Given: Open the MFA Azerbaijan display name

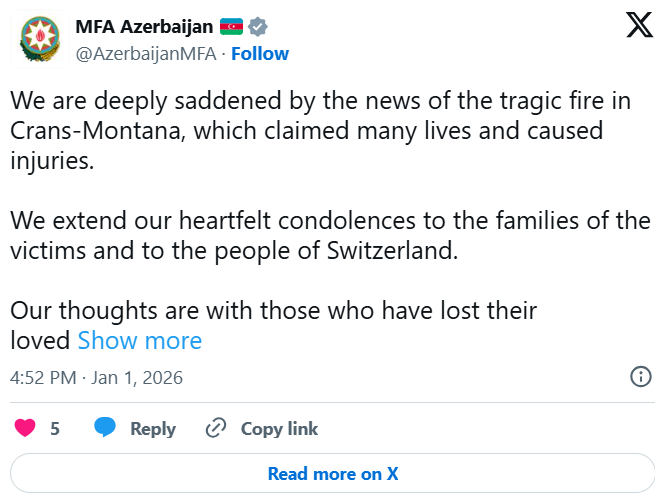Looking at the screenshot, I should [144, 27].
